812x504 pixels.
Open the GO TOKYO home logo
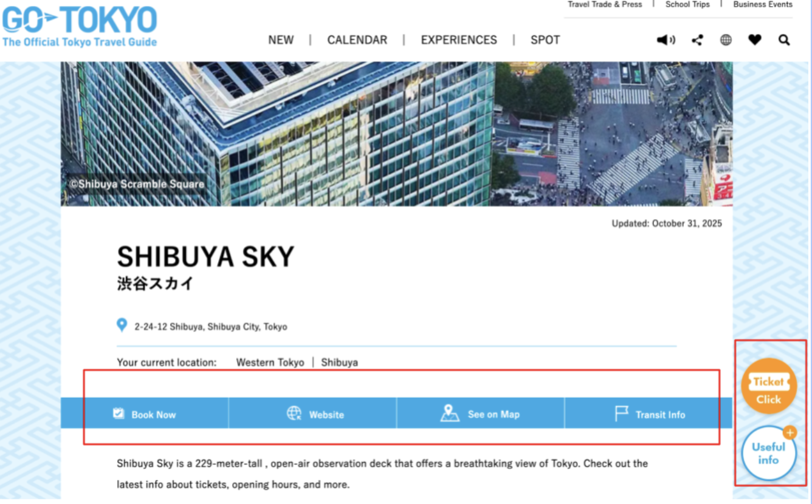pyautogui.click(x=80, y=27)
